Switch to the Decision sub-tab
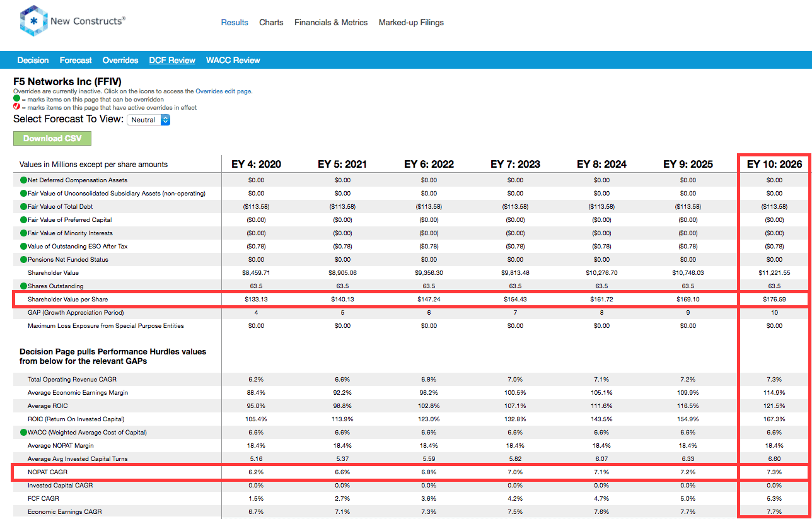 (x=33, y=61)
